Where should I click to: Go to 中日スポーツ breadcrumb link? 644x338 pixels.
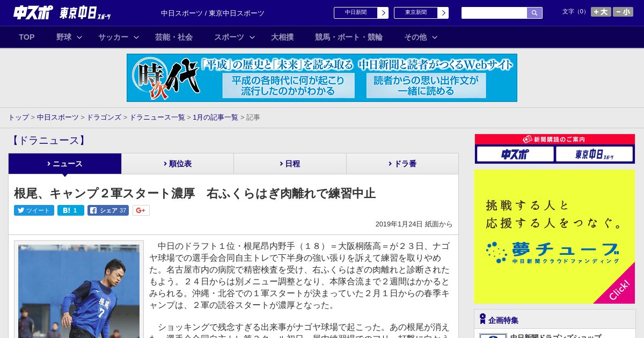[58, 117]
